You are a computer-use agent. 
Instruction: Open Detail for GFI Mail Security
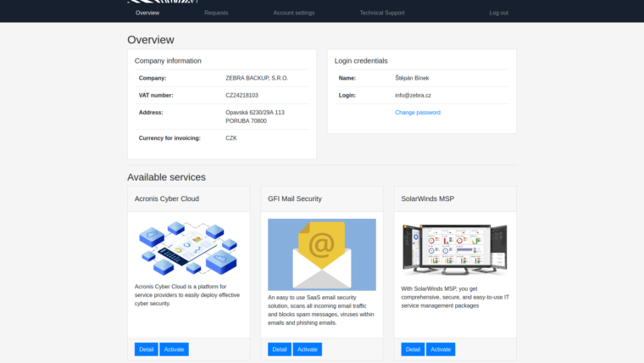click(x=280, y=349)
